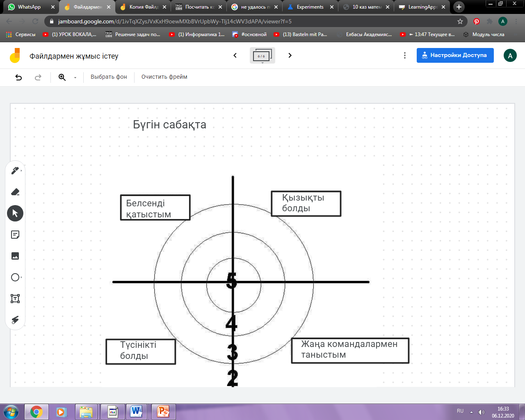The image size is (525, 420).
Task: Insert an image using the image tool
Action: coord(15,256)
